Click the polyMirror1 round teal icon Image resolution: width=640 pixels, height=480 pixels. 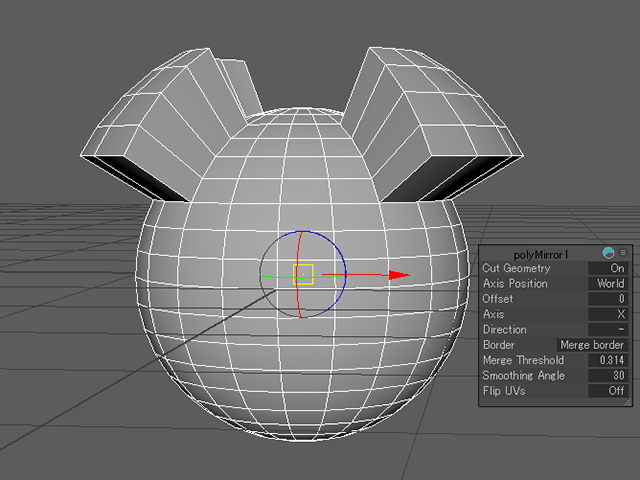(608, 253)
